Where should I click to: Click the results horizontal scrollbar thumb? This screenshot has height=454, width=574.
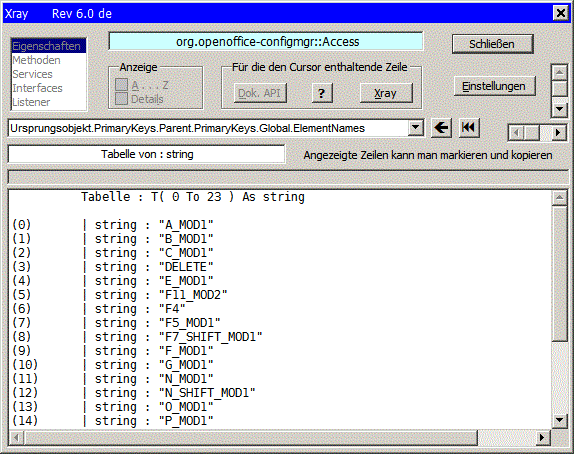click(x=250, y=438)
